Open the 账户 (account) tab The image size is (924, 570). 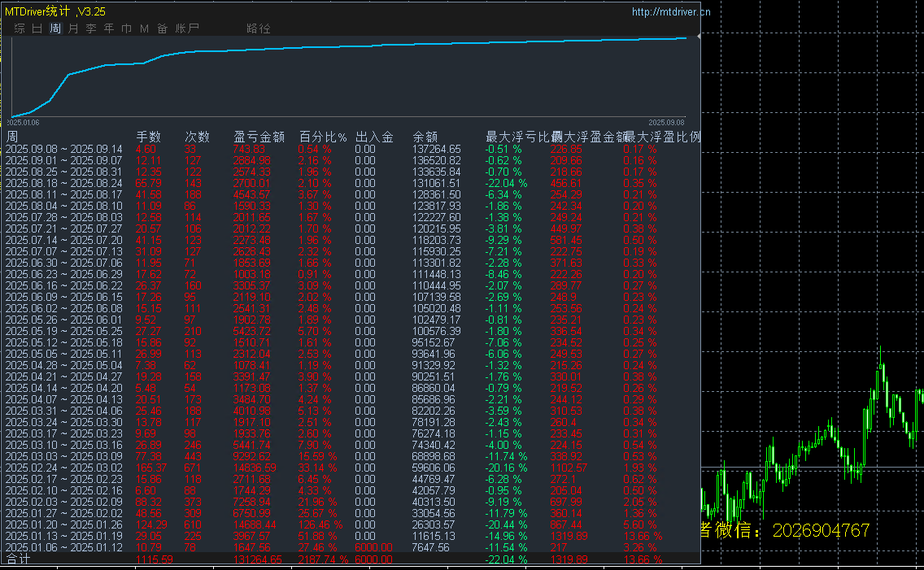click(187, 28)
